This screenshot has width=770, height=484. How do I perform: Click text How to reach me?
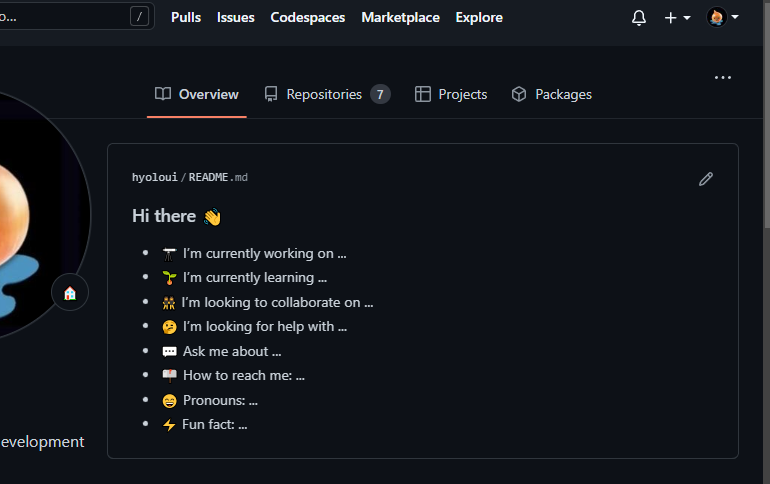tap(244, 376)
